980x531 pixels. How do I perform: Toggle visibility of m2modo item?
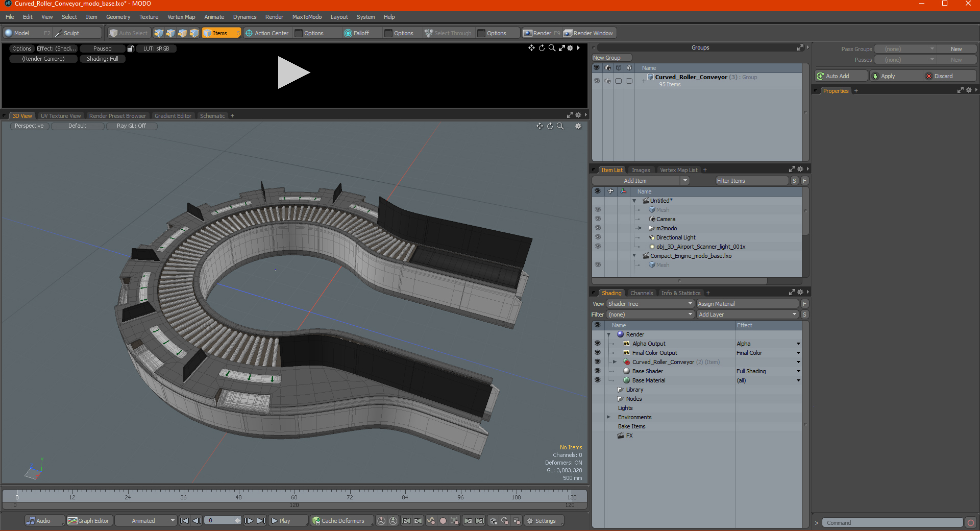597,228
